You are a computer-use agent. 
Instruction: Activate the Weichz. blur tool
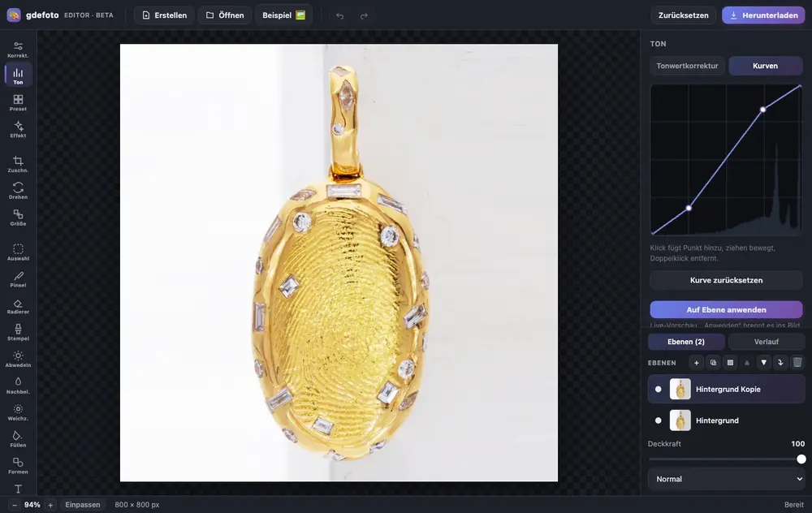tap(18, 412)
